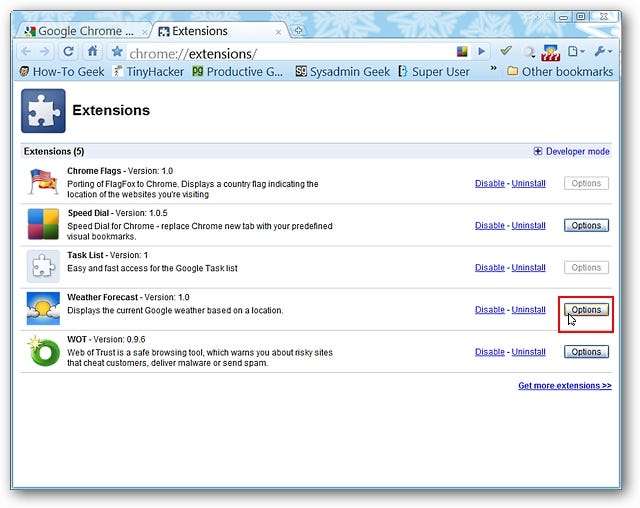
Task: Open WOT Options button
Action: click(586, 352)
